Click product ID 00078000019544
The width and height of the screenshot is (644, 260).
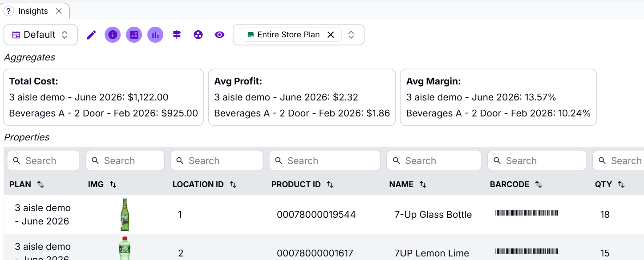point(316,215)
